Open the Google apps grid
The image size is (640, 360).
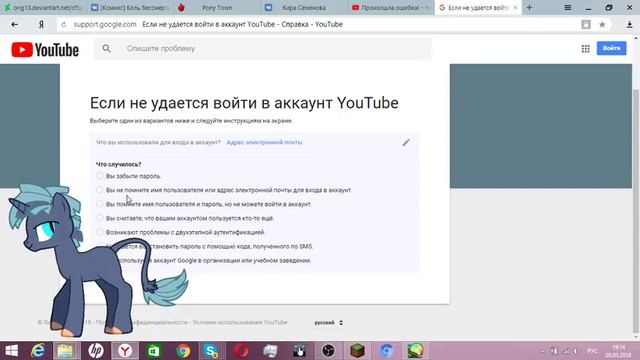585,49
